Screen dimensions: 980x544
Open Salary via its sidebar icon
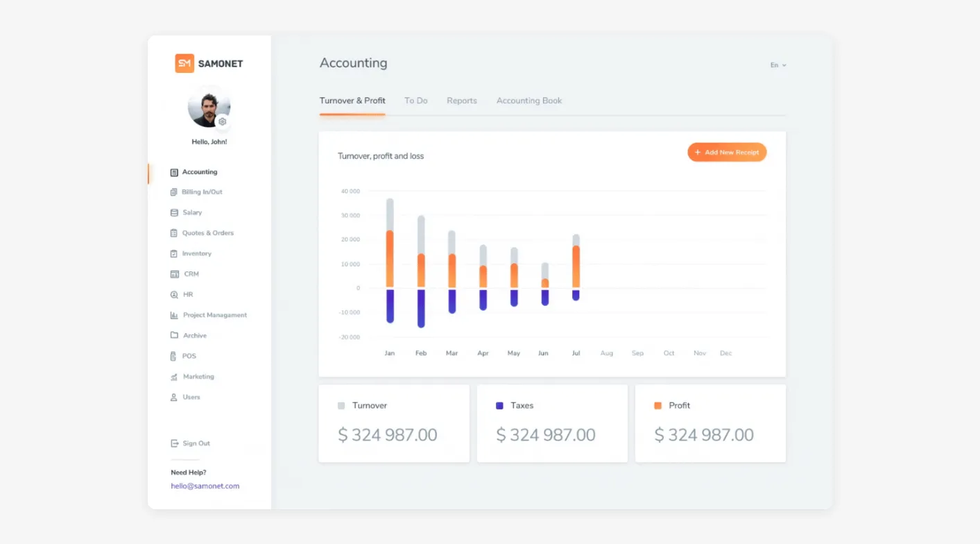tap(174, 213)
